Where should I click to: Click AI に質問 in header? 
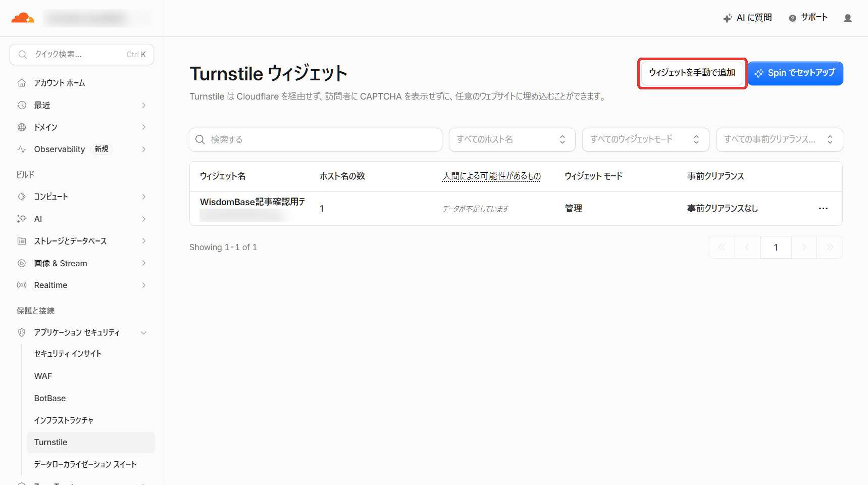747,18
